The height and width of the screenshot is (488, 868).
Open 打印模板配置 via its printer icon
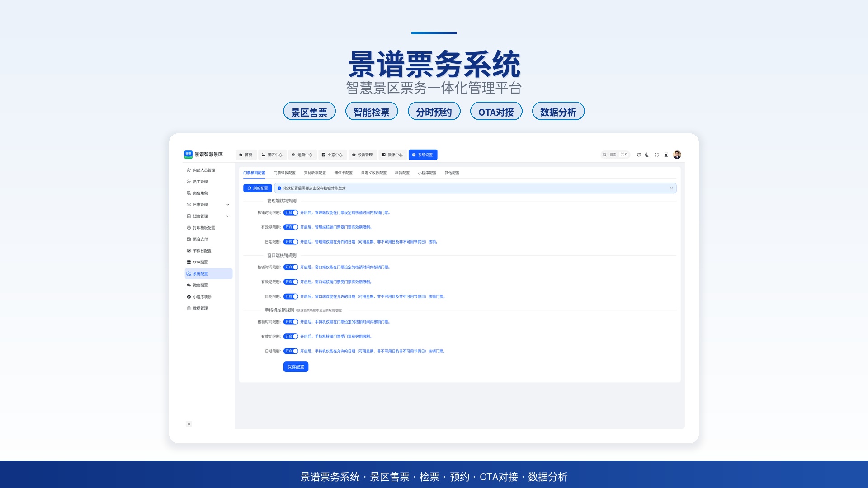point(189,228)
